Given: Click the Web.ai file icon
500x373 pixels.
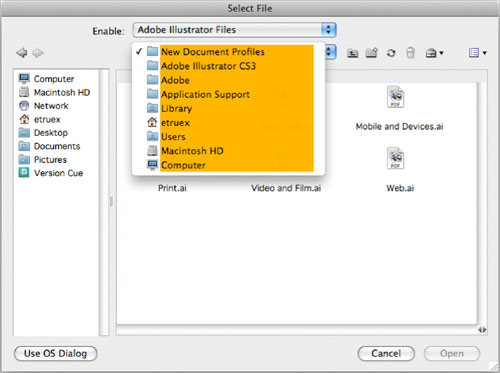Looking at the screenshot, I should pyautogui.click(x=395, y=158).
